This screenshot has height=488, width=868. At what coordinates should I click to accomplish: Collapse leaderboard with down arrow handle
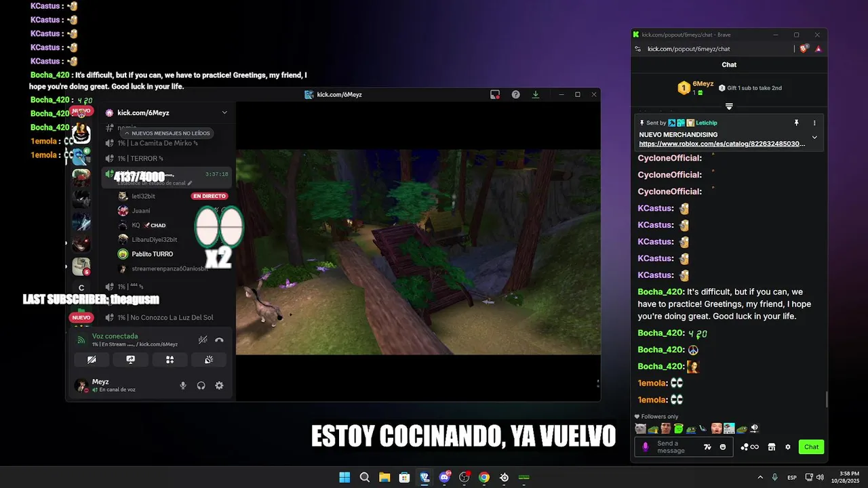[729, 106]
